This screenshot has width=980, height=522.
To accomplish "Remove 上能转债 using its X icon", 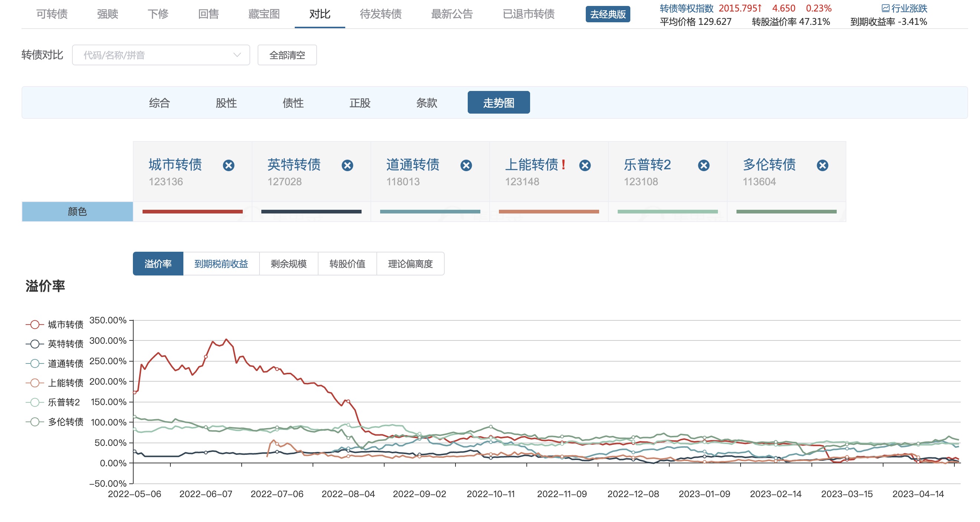I will (585, 166).
